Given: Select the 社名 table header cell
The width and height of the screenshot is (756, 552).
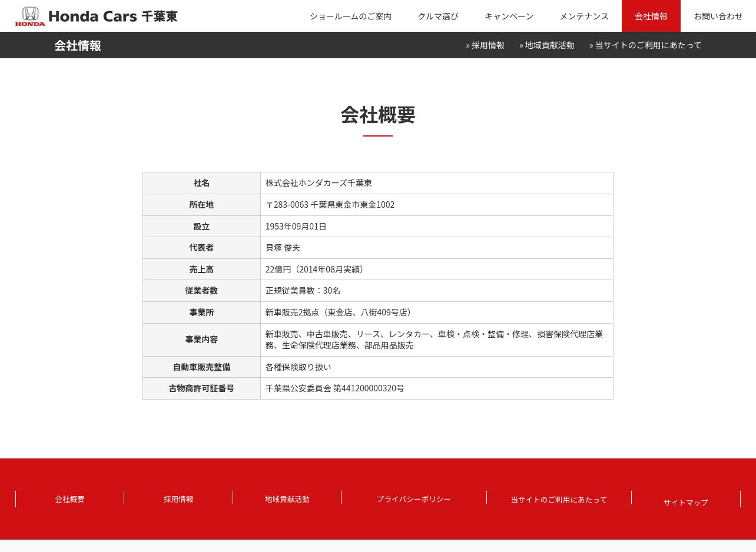Looking at the screenshot, I should [x=201, y=183].
